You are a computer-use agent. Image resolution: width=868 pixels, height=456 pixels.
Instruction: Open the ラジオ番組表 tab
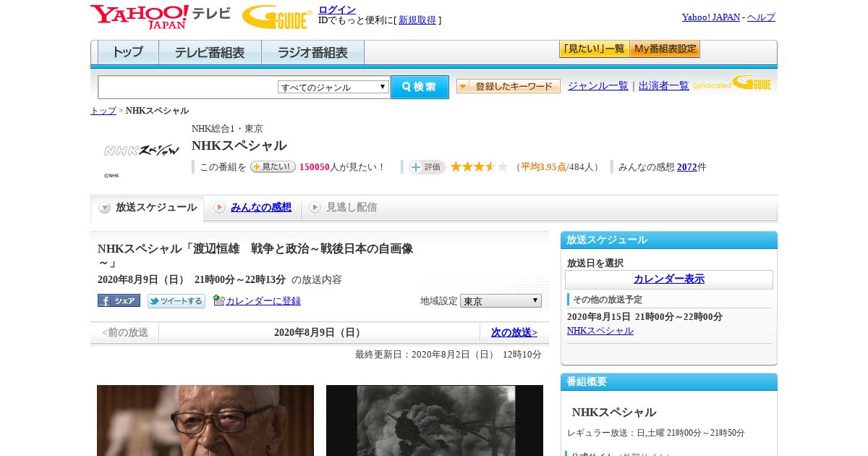313,52
